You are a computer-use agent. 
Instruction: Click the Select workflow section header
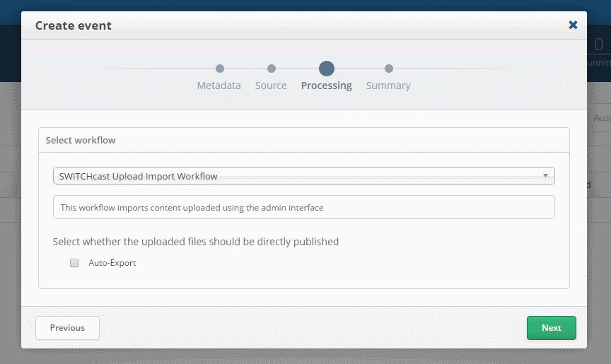click(81, 140)
